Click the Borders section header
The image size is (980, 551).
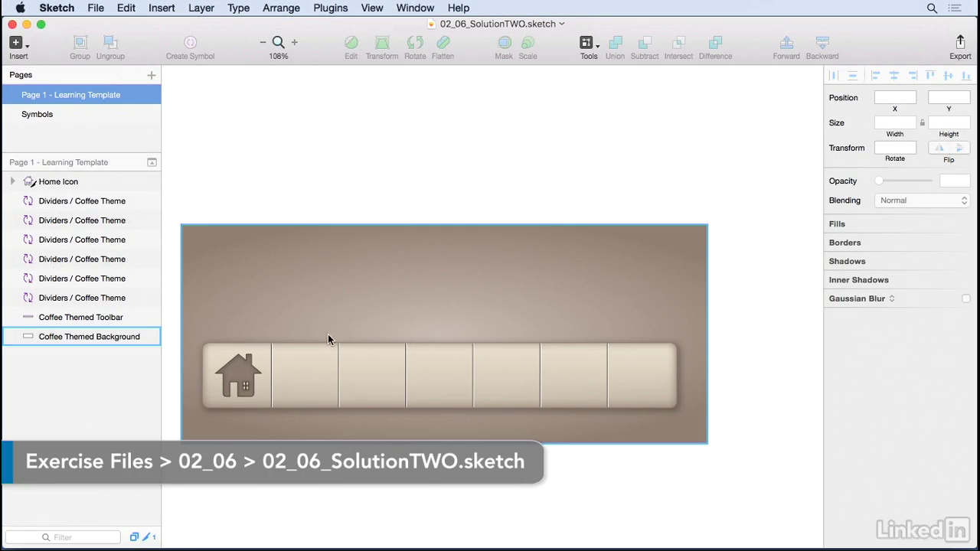point(844,243)
